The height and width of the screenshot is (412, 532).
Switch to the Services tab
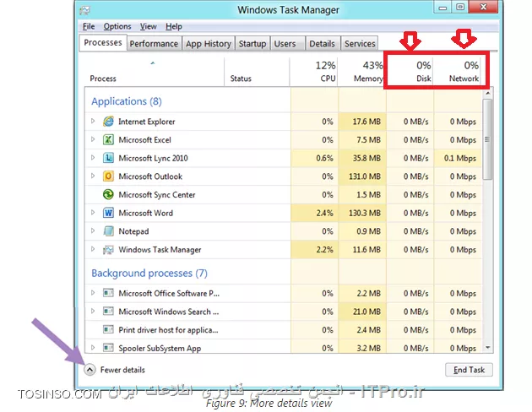pos(360,44)
